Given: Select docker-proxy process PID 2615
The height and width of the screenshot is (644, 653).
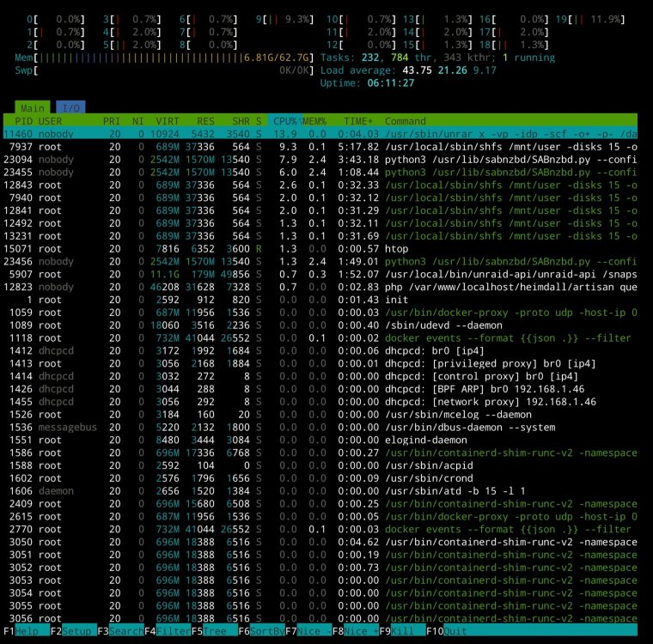Looking at the screenshot, I should [x=320, y=516].
